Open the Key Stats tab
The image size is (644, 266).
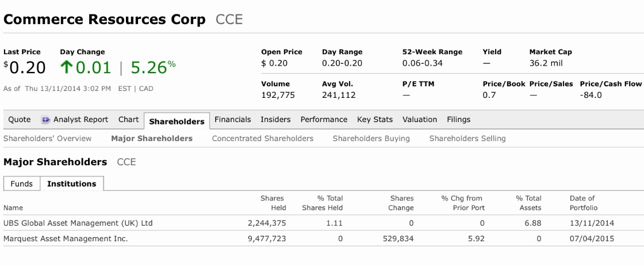click(x=375, y=120)
